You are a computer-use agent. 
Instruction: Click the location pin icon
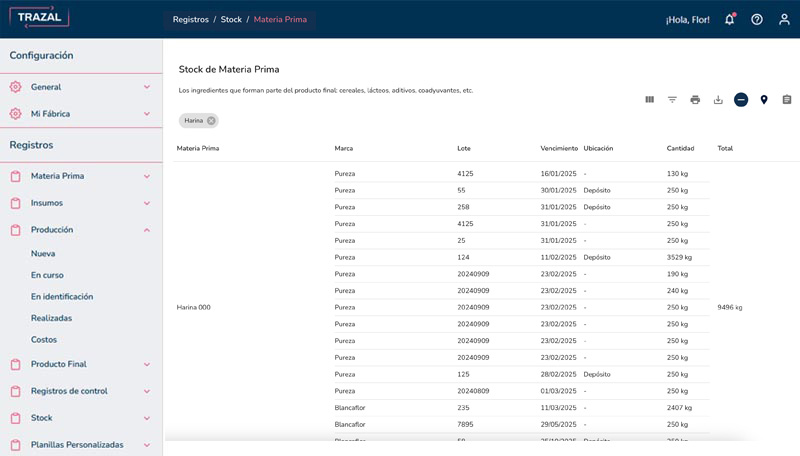coord(764,100)
